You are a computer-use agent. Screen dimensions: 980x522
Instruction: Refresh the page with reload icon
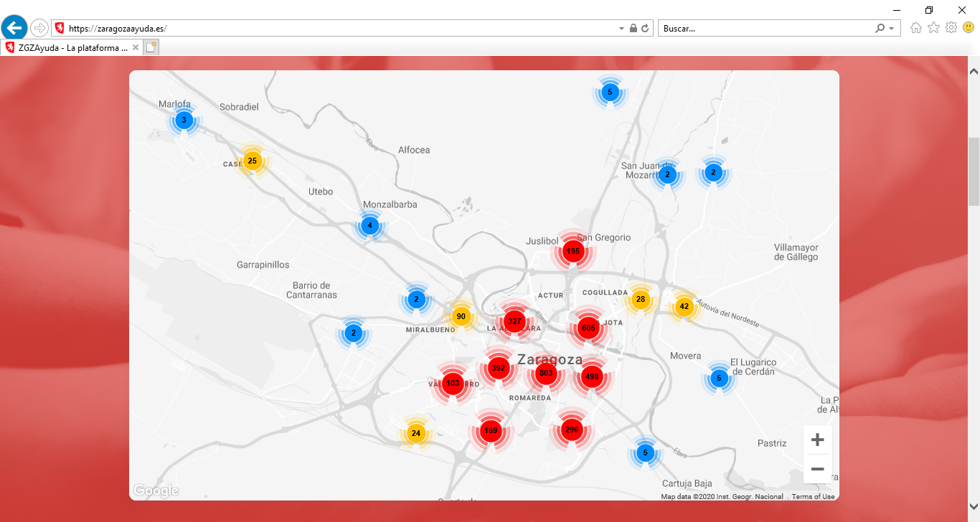tap(645, 29)
